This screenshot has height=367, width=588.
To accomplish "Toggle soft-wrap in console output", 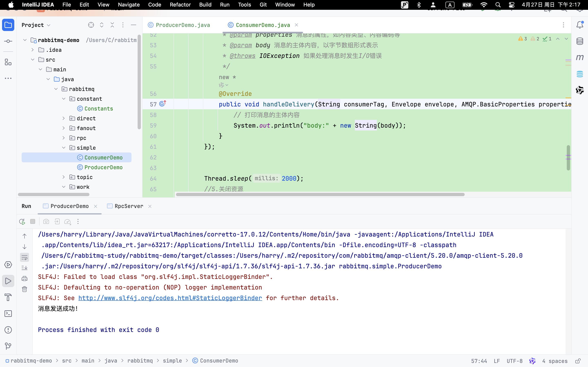I will (x=24, y=258).
